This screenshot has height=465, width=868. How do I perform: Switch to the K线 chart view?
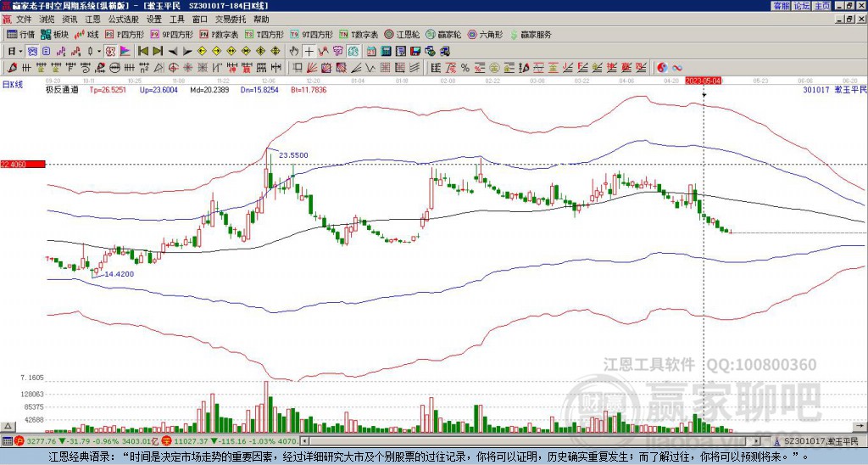click(86, 34)
